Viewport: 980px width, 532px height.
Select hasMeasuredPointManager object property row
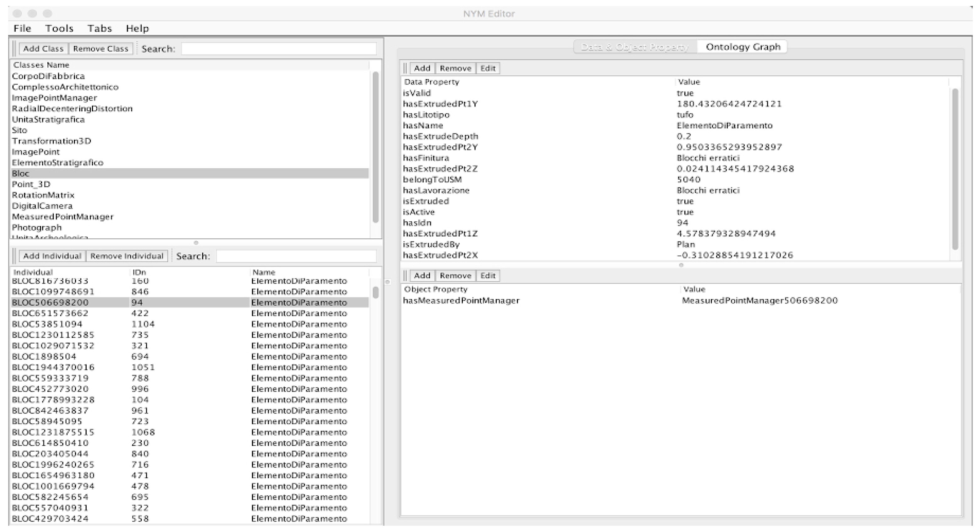tap(461, 301)
